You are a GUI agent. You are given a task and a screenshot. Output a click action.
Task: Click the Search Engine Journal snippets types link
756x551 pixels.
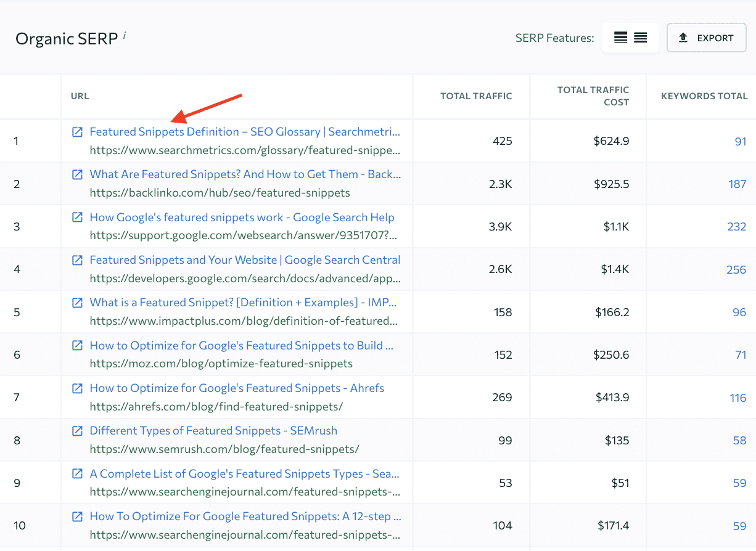click(x=245, y=473)
